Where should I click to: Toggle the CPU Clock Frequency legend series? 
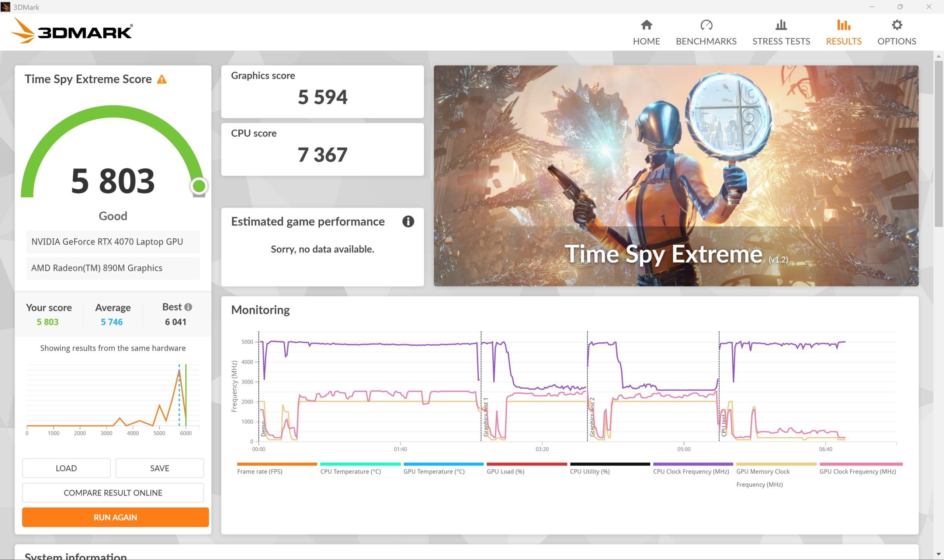(x=693, y=468)
